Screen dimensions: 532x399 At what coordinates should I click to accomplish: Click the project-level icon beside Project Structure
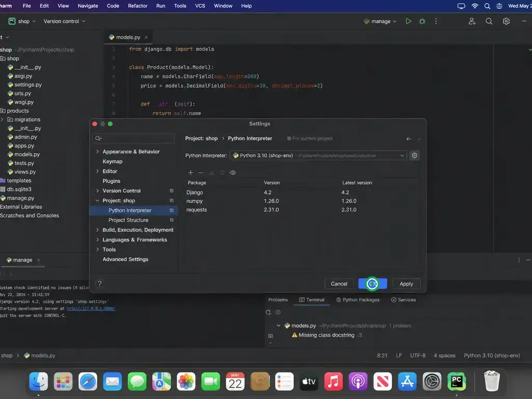pos(171,220)
